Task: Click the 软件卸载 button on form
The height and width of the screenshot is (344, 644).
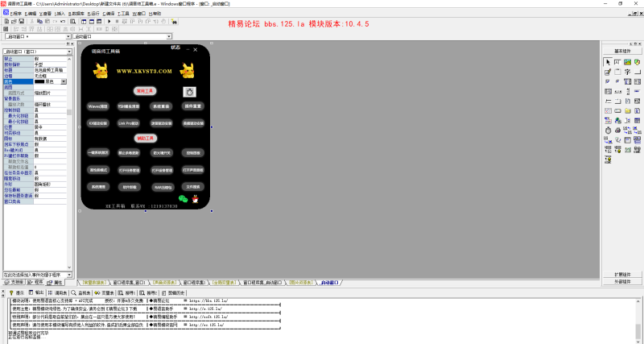Action: pos(130,187)
